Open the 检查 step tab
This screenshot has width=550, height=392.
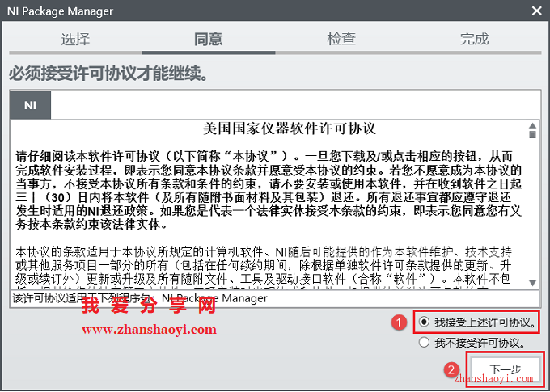(x=341, y=39)
